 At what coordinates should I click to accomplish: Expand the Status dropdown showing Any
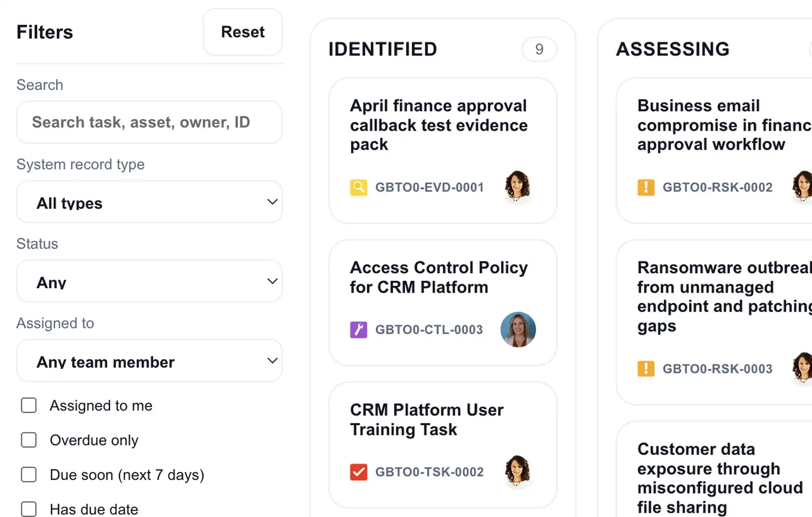149,281
